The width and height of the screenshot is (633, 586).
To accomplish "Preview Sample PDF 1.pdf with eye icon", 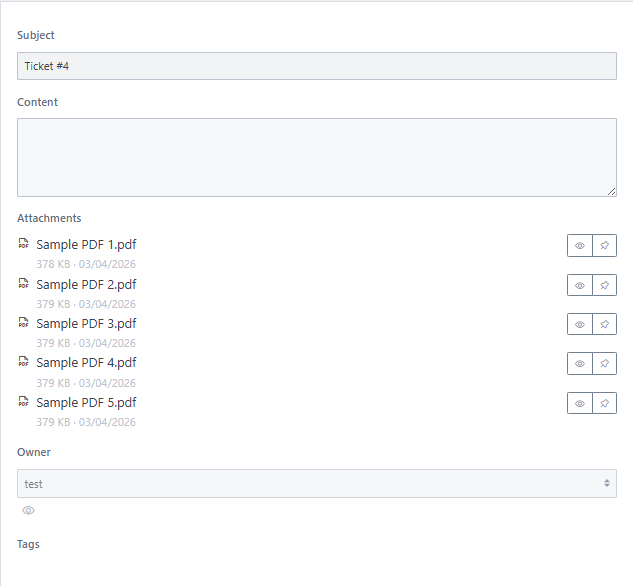I will click(579, 246).
